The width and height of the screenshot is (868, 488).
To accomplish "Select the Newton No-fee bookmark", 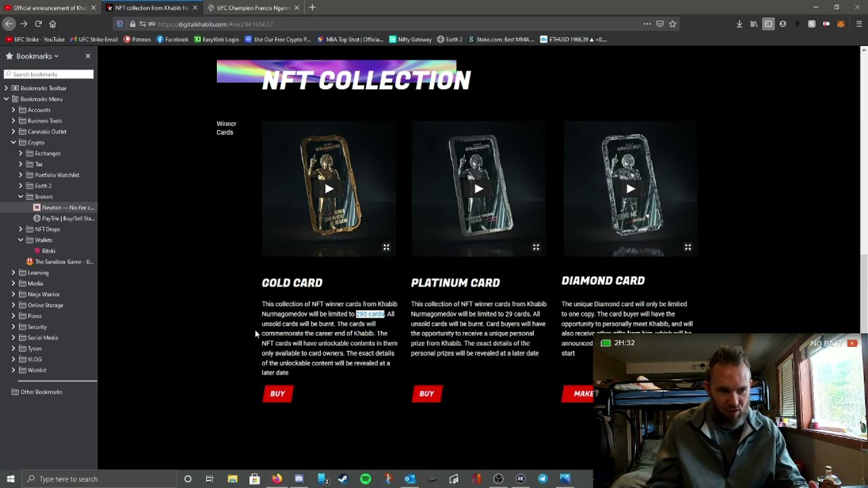I will pyautogui.click(x=64, y=207).
